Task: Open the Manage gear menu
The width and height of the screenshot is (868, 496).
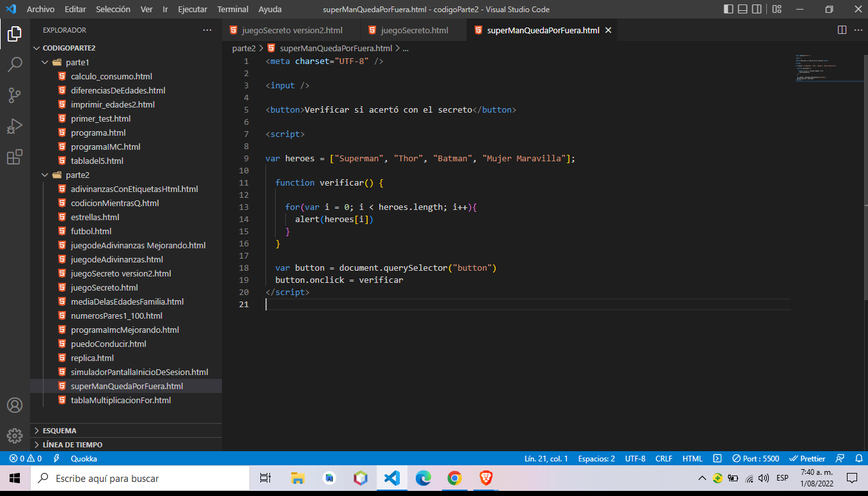Action: (x=15, y=436)
